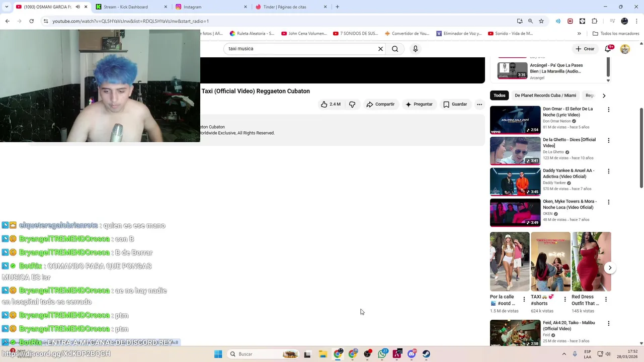
Task: Click the YouTube URL address bar
Action: [x=282, y=21]
